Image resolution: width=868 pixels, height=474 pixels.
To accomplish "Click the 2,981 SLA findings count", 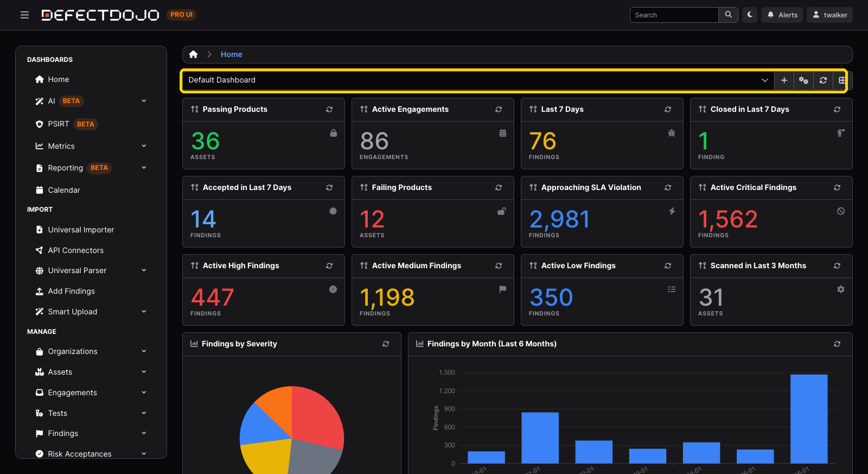I will [x=559, y=219].
